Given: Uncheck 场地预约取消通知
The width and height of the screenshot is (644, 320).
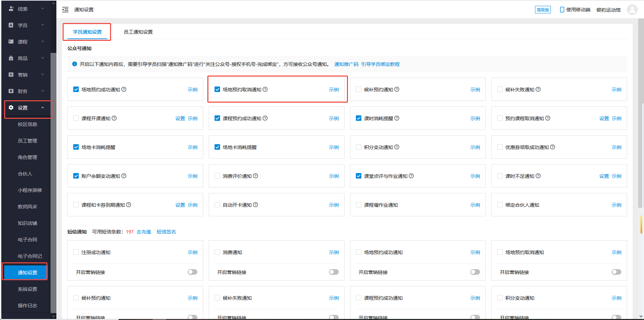Looking at the screenshot, I should (217, 89).
